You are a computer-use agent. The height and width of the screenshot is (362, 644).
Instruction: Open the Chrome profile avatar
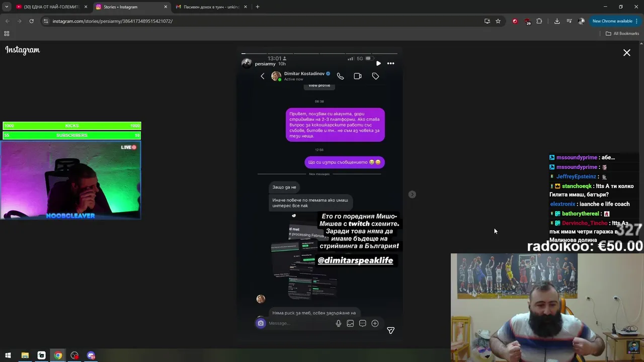582,21
